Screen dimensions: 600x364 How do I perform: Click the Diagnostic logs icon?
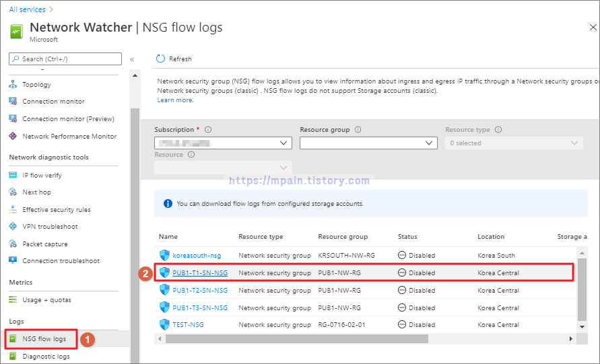[13, 357]
